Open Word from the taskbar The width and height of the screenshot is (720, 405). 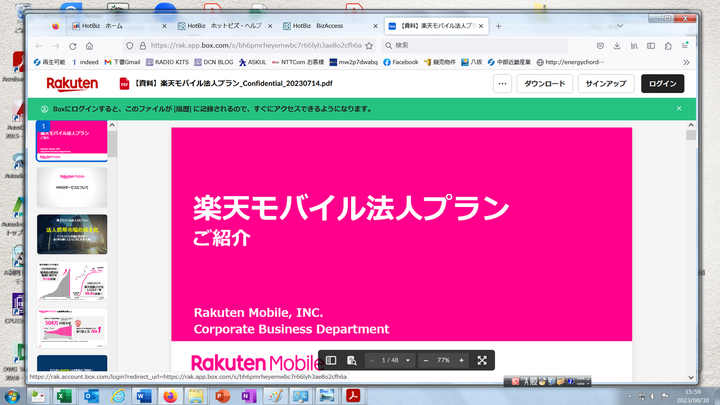(x=144, y=396)
